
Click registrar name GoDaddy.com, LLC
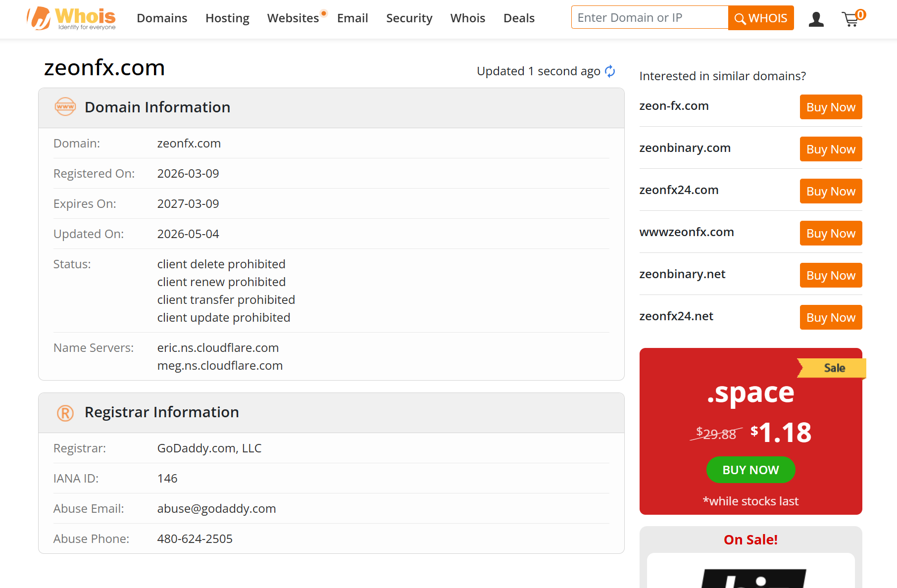(209, 448)
